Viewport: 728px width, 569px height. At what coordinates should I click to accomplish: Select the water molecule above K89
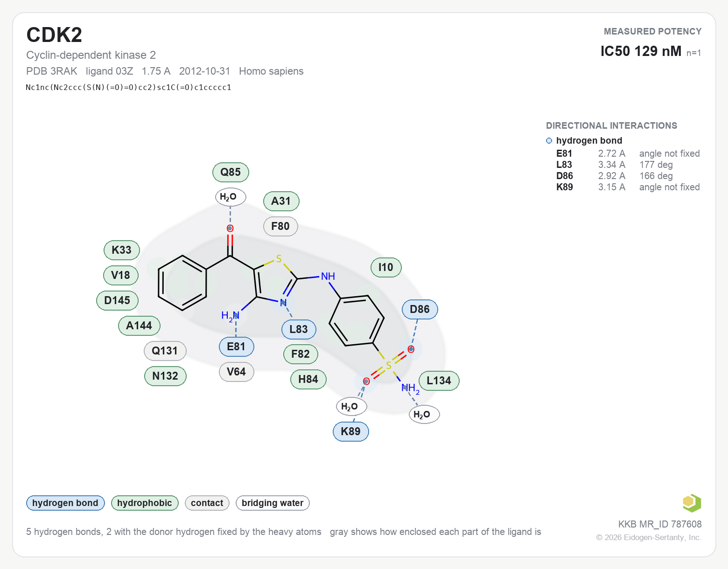351,406
